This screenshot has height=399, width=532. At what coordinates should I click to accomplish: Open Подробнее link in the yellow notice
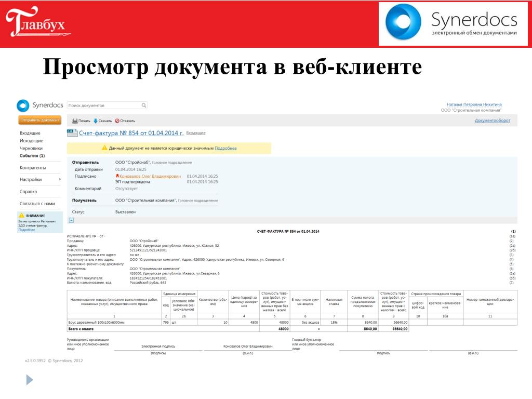coord(225,148)
